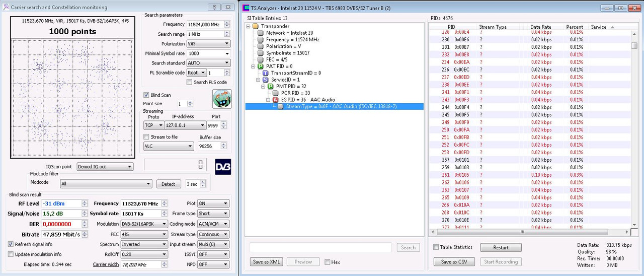Select the Symbolrate = 15017 node icon

tap(261, 53)
